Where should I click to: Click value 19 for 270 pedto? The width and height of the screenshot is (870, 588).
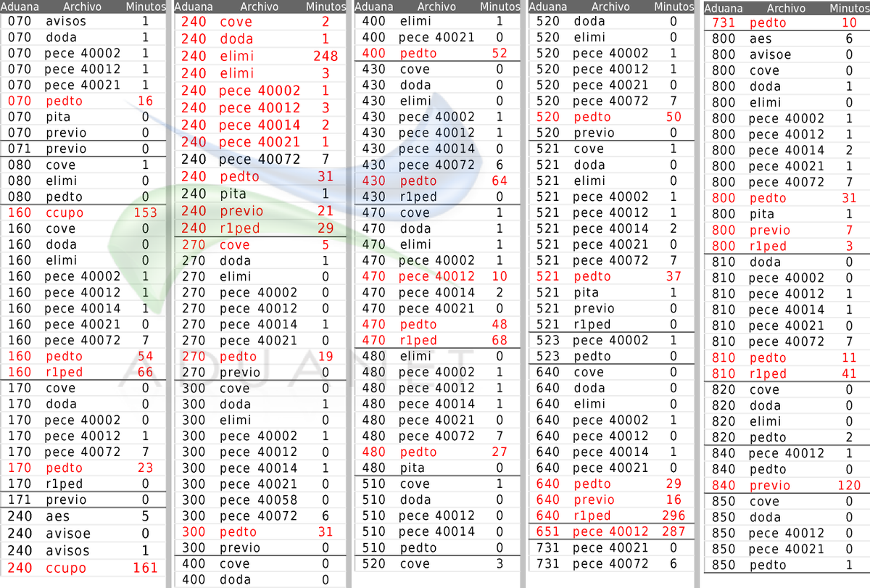pyautogui.click(x=326, y=356)
